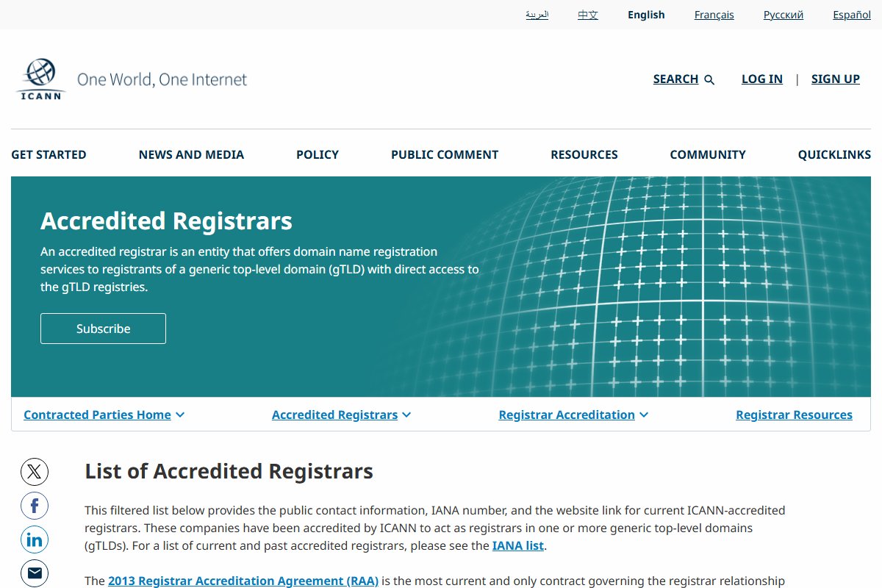882x588 pixels.
Task: Select English language option
Action: (646, 15)
